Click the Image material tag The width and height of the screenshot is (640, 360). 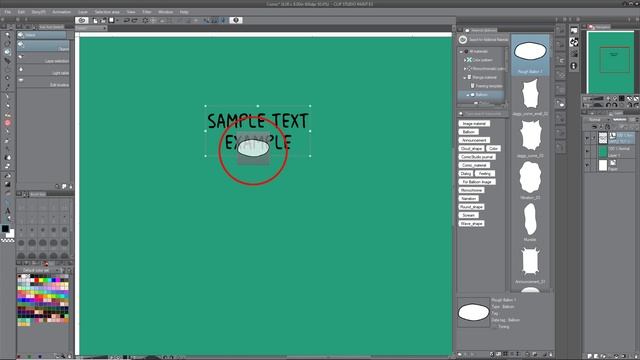click(x=474, y=123)
